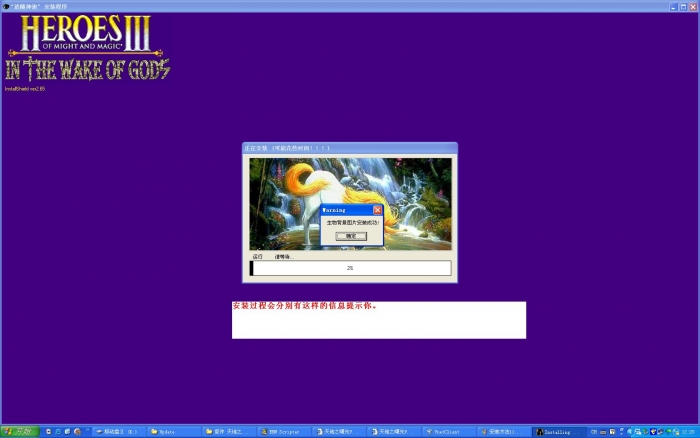
Task: Close the Warning dialog with the red X
Action: tap(377, 210)
